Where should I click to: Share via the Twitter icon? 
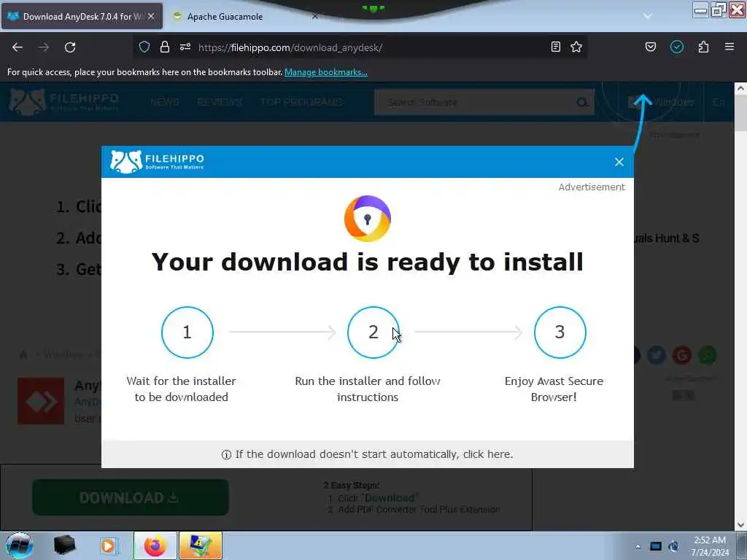coord(657,355)
